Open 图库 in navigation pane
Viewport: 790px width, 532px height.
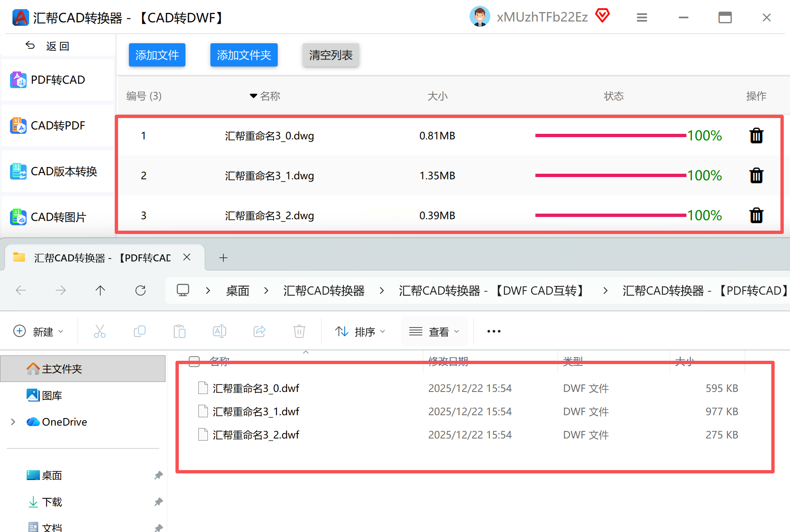coord(45,395)
